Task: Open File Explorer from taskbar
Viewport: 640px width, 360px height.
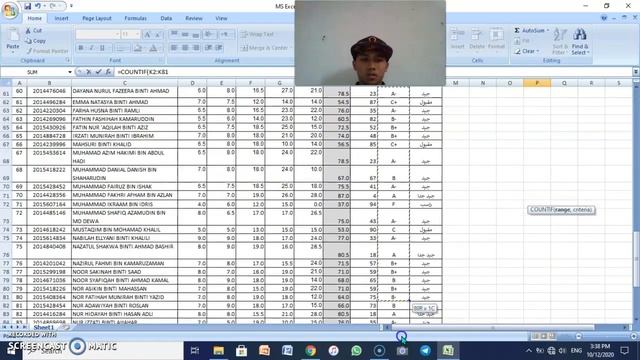Action: pos(218,350)
